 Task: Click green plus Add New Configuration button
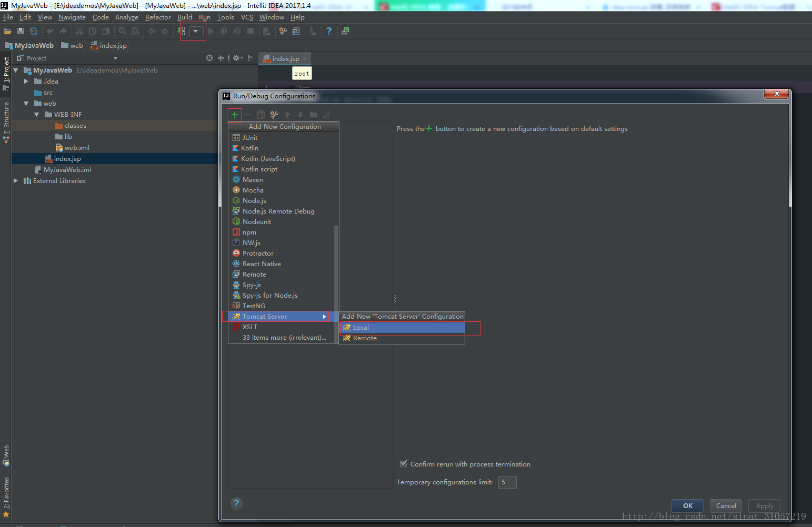click(235, 114)
